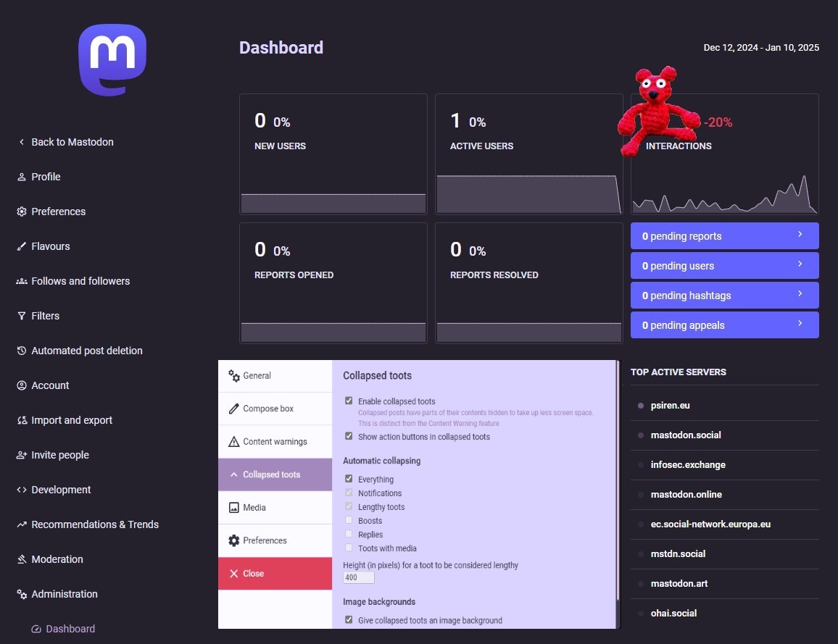Viewport: 838px width, 644px height.
Task: Toggle Enable collapsed toots checkbox
Action: [349, 401]
